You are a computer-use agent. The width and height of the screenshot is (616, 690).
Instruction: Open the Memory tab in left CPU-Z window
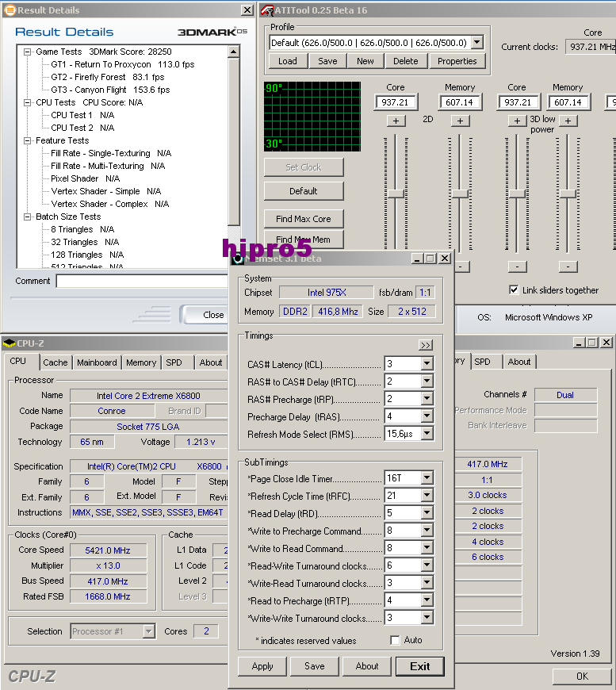tap(141, 362)
